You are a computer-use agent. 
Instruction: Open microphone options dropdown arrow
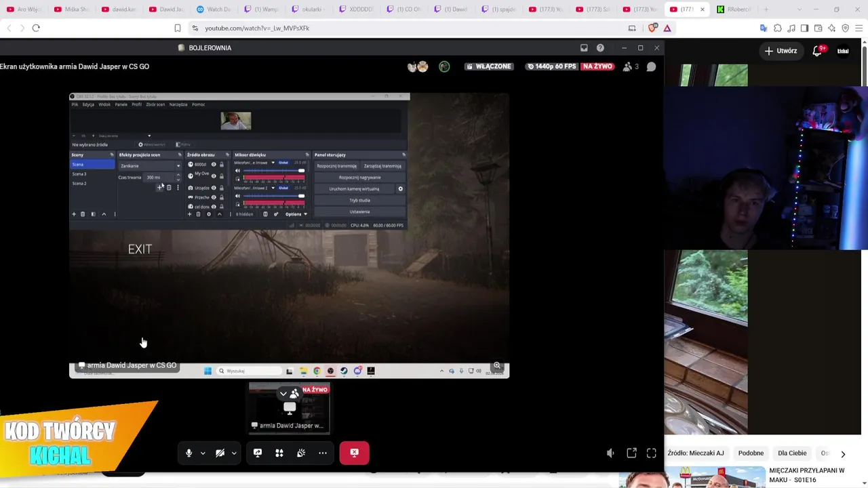point(203,453)
